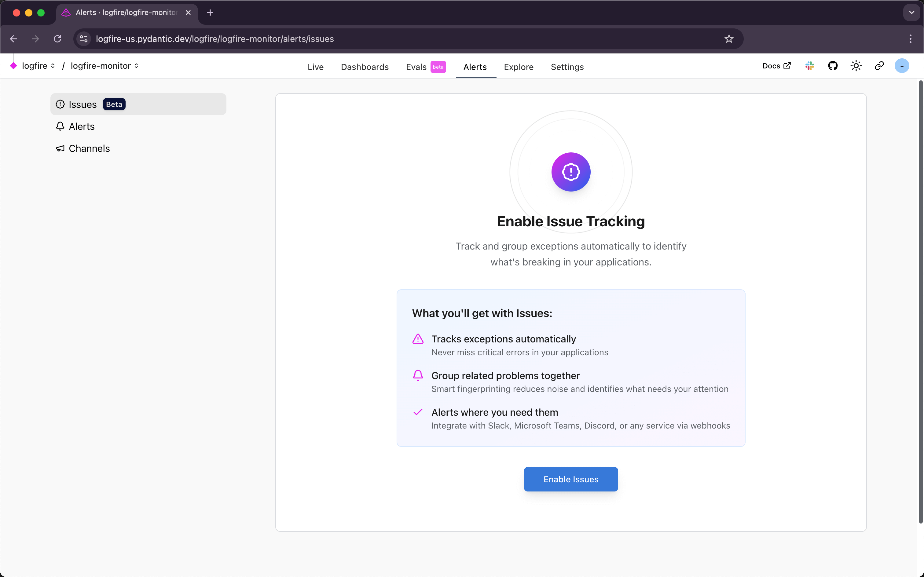The height and width of the screenshot is (577, 924).
Task: Click the Enable Issues button
Action: coord(570,479)
